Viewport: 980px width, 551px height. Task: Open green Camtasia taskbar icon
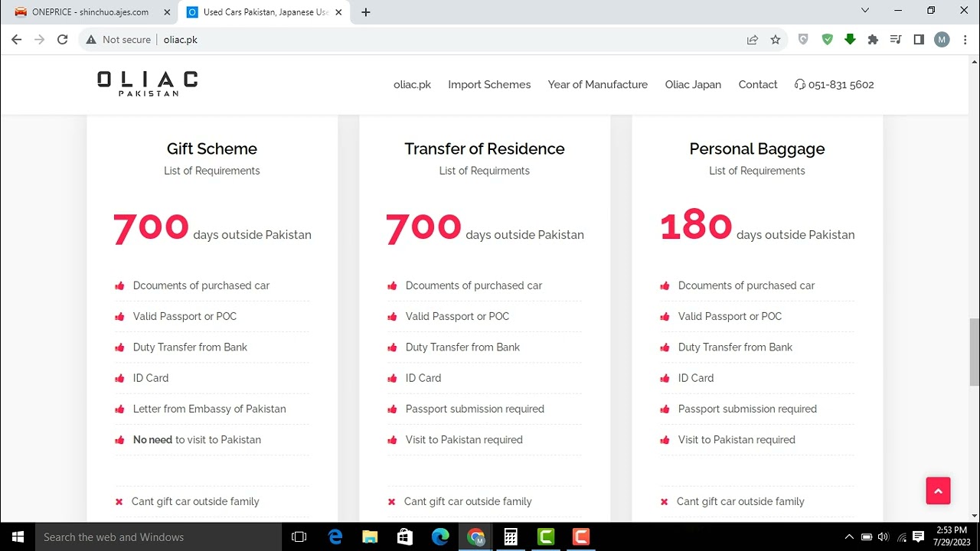[x=546, y=537]
